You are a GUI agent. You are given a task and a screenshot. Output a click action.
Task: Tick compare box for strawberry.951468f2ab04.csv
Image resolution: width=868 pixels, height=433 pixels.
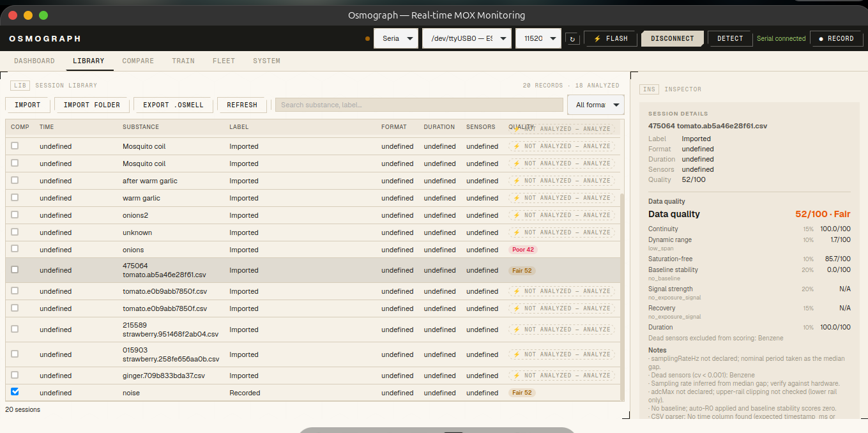pos(15,329)
